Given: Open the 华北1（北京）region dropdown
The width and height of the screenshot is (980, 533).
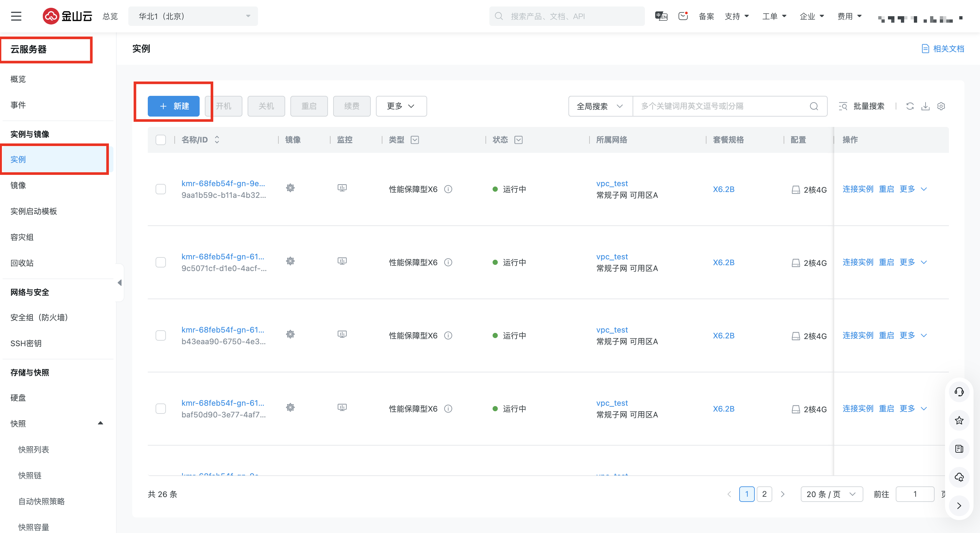Looking at the screenshot, I should tap(193, 16).
